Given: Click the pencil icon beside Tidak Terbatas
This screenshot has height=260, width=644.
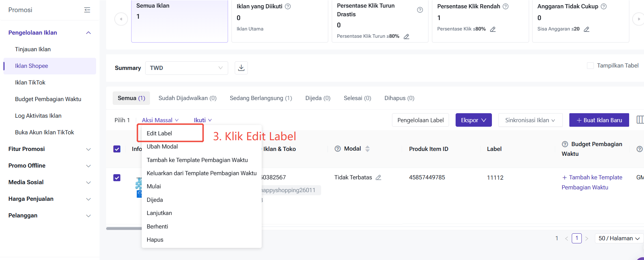Looking at the screenshot, I should 379,178.
